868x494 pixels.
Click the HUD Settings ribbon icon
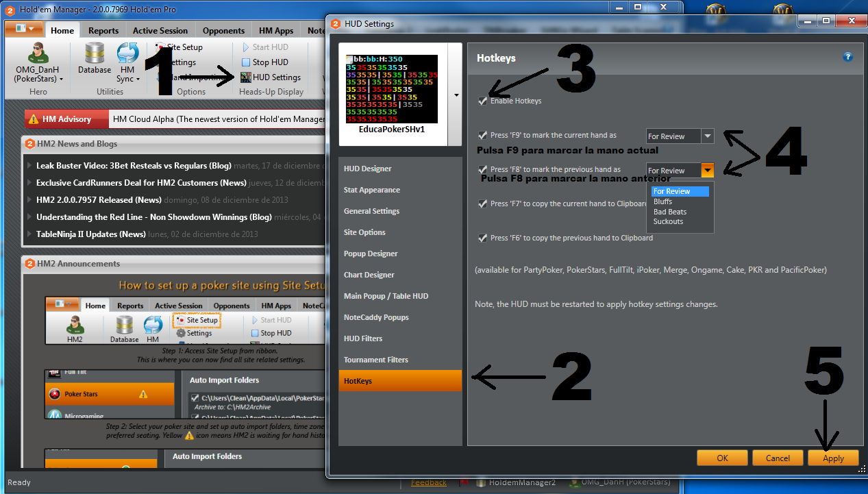[x=246, y=77]
